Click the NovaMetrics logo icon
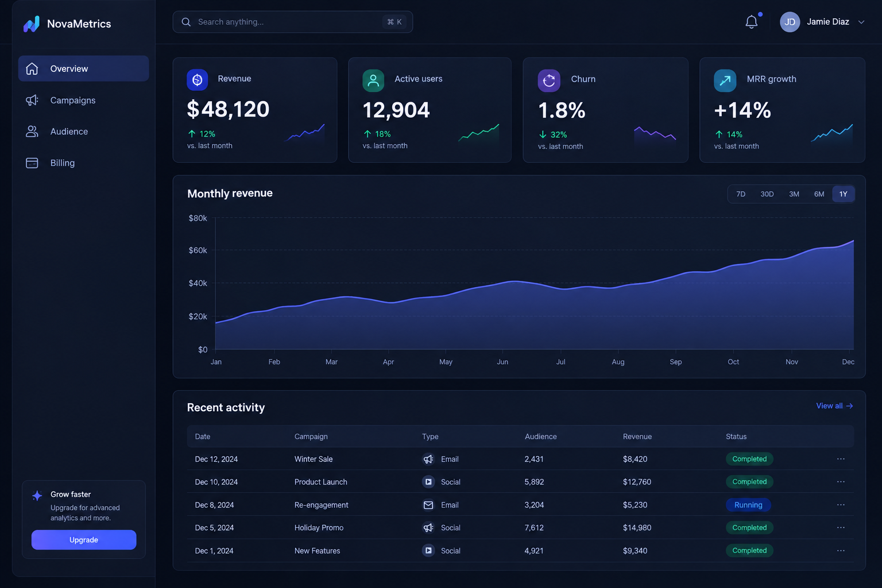 click(32, 24)
